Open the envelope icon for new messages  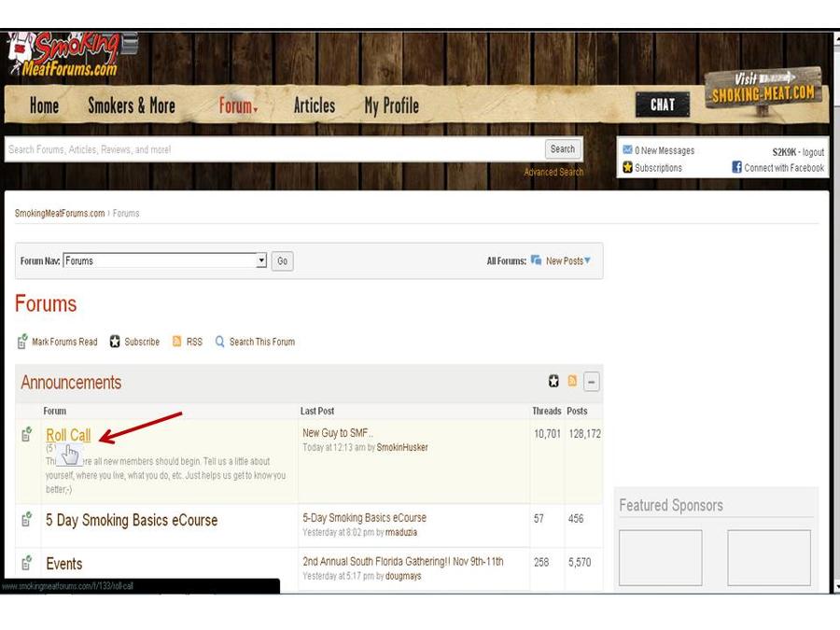(x=627, y=150)
